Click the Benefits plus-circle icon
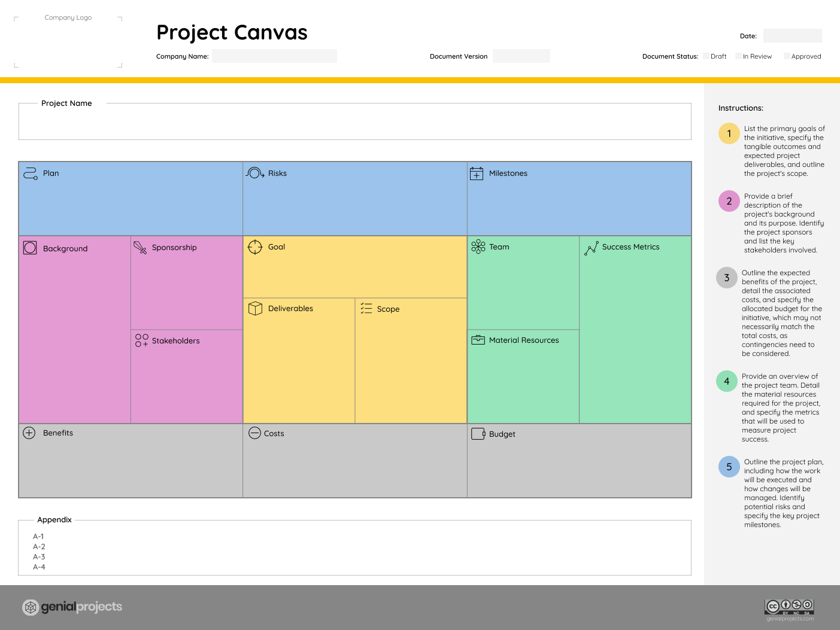840x630 pixels. [x=29, y=433]
